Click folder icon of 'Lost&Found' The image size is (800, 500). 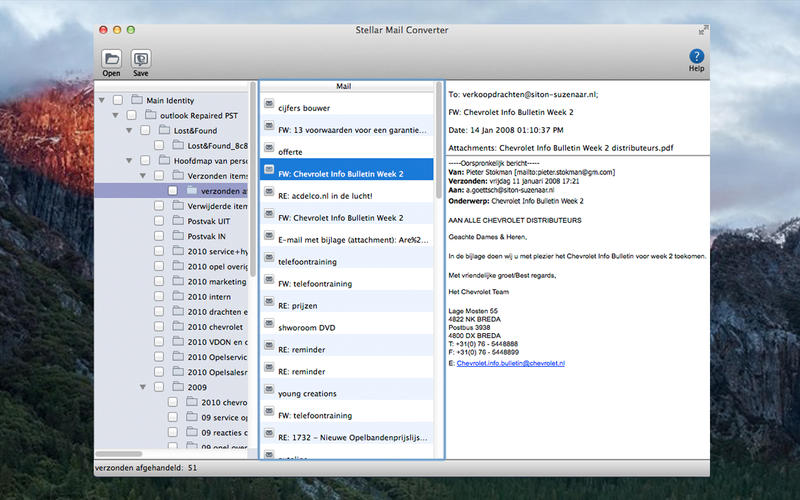[x=164, y=130]
